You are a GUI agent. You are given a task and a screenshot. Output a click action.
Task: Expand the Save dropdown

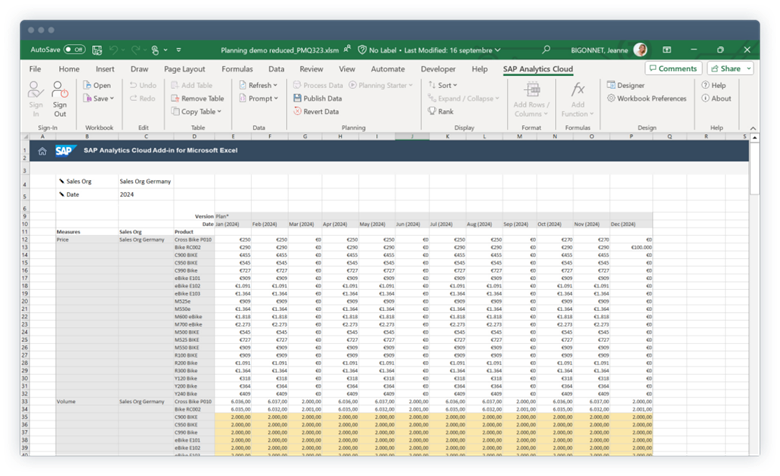click(x=101, y=98)
